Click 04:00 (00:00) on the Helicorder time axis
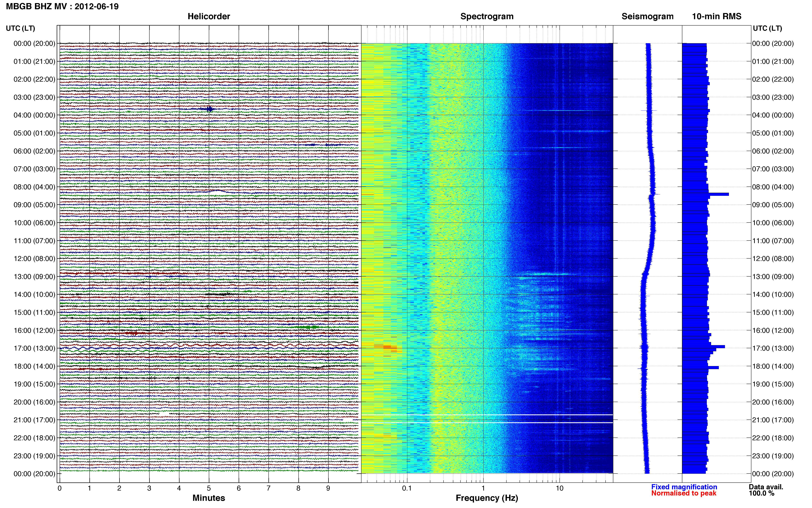Screen dimensions: 812x508 [x=34, y=115]
